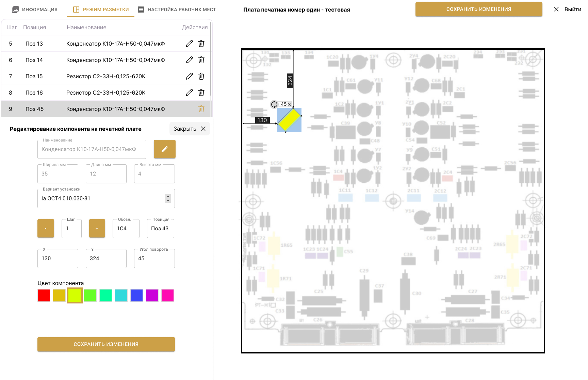The height and width of the screenshot is (380, 588).
Task: Close the component editing panel
Action: (190, 129)
